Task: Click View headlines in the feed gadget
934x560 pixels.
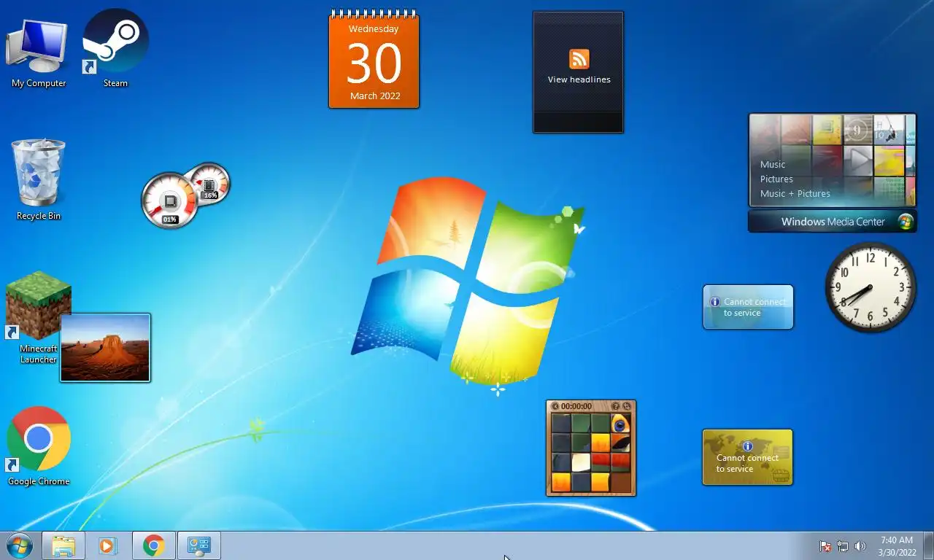Action: tap(579, 79)
